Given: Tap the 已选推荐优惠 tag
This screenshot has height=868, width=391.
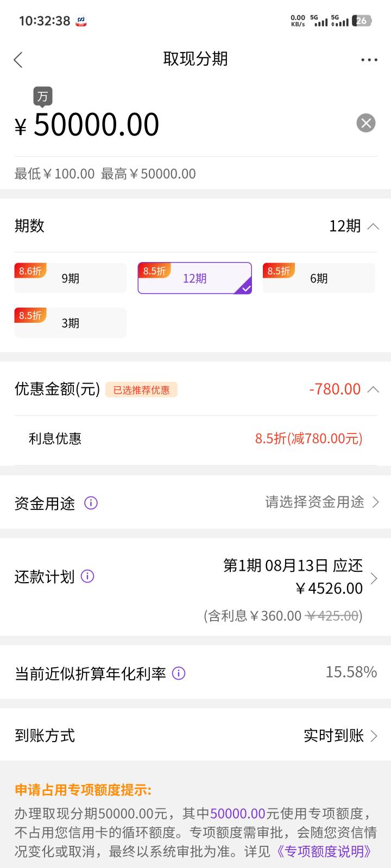Looking at the screenshot, I should 141,390.
